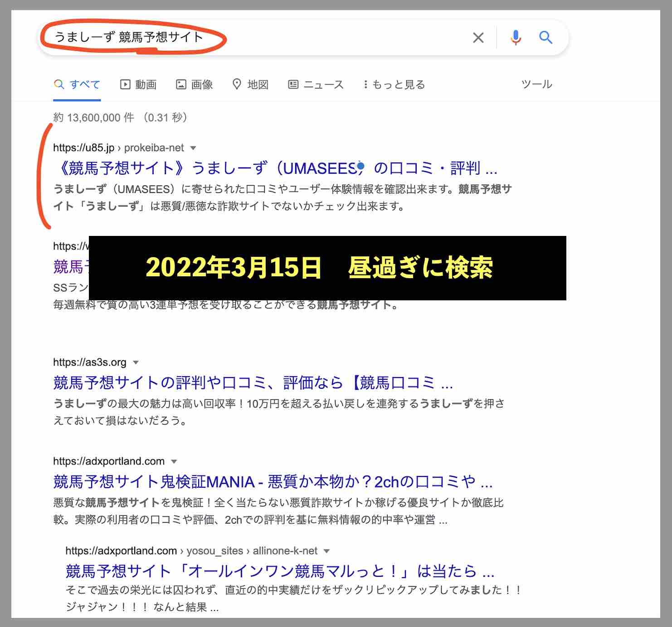Expand the dropdown arrow beside the u85.jp URL

click(194, 147)
